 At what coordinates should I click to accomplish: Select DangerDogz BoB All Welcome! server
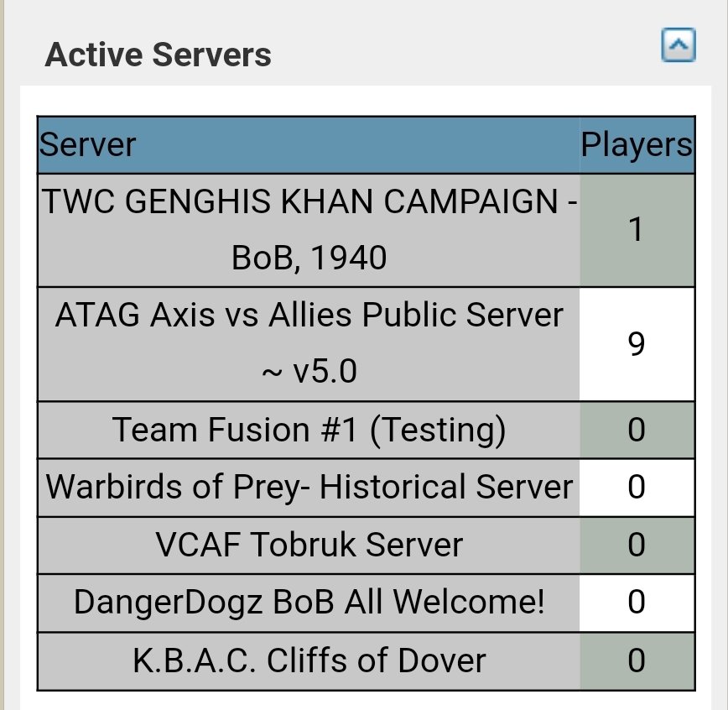coord(309,602)
